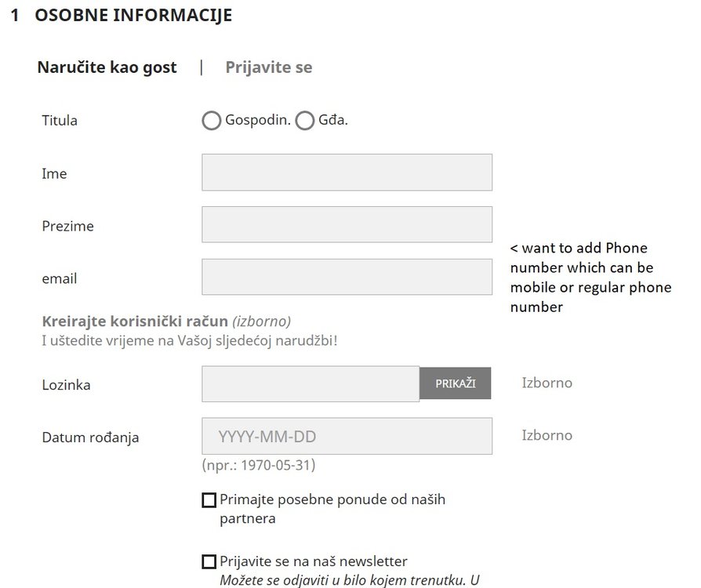Click the "Kreirajte korisnički račun" heading text

click(x=135, y=321)
